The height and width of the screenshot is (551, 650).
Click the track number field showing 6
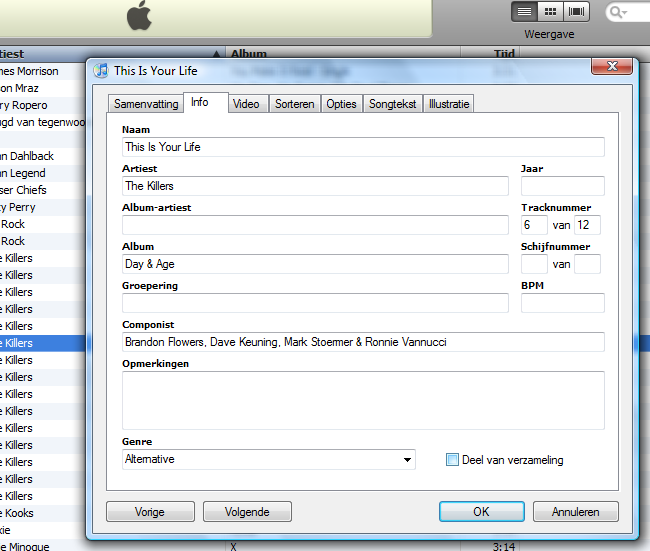pyautogui.click(x=534, y=225)
